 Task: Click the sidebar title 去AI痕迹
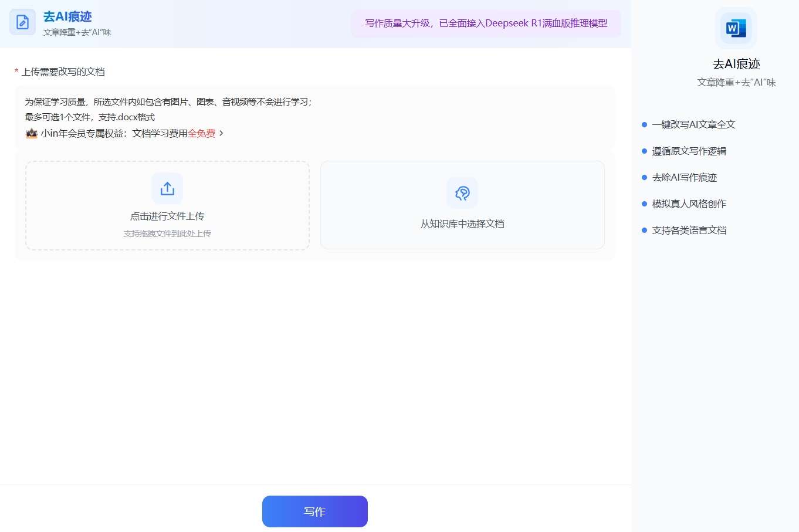(x=736, y=64)
